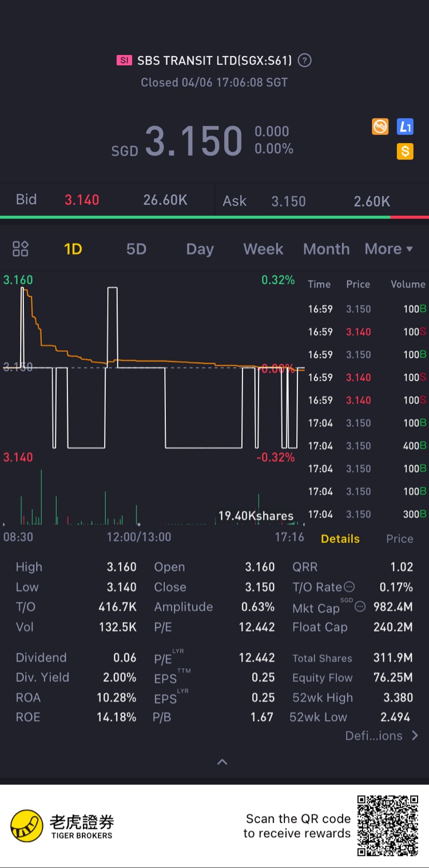Image resolution: width=429 pixels, height=868 pixels.
Task: Tap the 0.32% chart upper percentage label
Action: [x=278, y=280]
